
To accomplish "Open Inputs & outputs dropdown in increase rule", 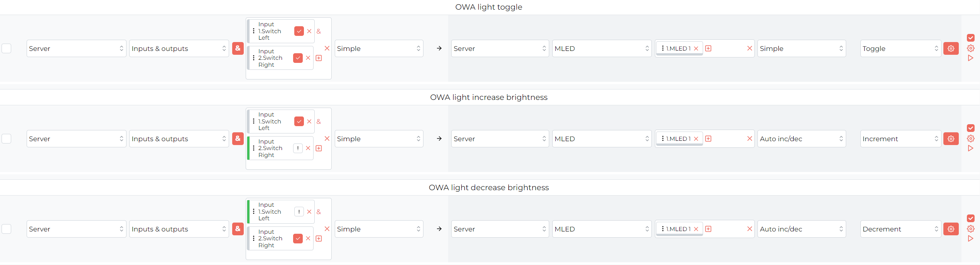I will pos(179,138).
